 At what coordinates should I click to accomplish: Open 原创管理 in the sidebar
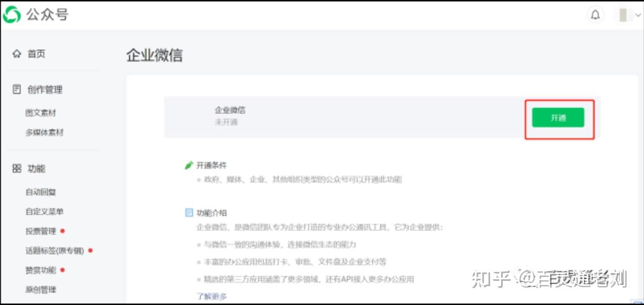(40, 290)
